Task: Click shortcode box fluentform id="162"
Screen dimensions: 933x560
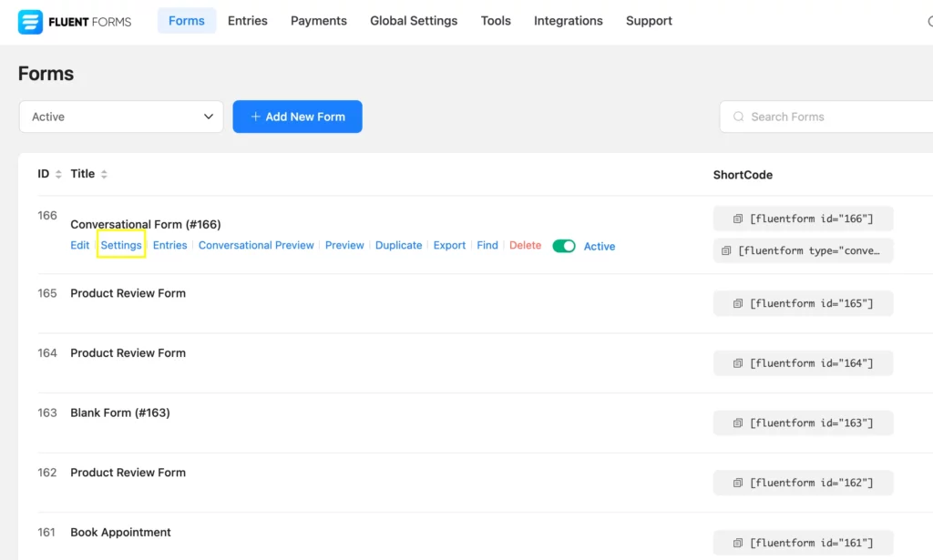Action: pos(804,483)
